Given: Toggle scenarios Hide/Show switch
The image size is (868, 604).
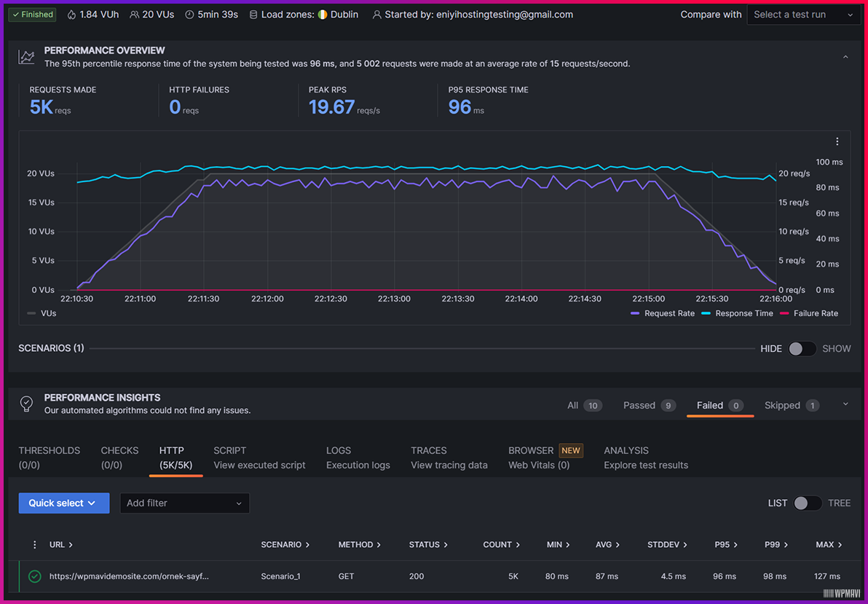Looking at the screenshot, I should pos(802,348).
